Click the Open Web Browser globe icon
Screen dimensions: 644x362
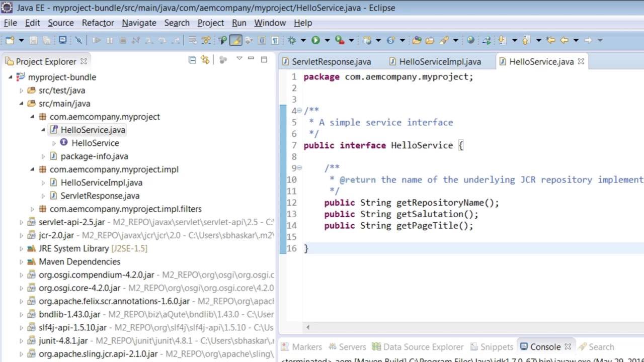[x=470, y=40]
